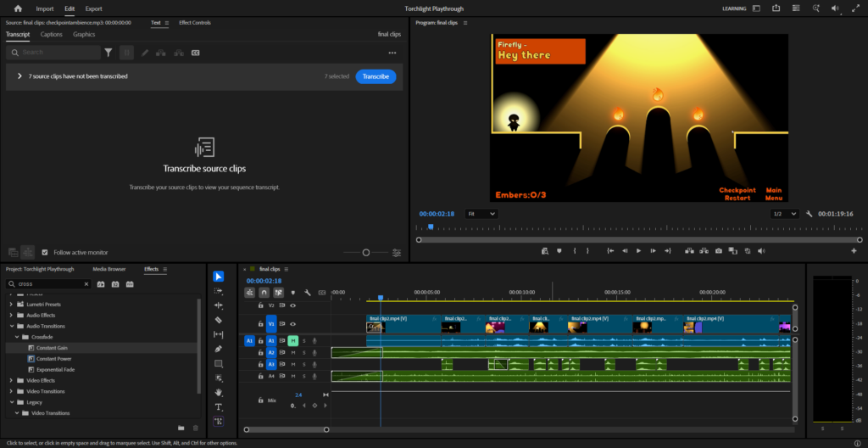
Task: Select the Track Select Forward tool
Action: point(218,291)
